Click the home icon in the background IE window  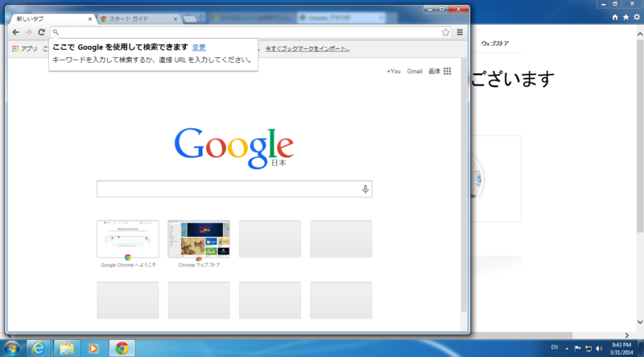[615, 17]
